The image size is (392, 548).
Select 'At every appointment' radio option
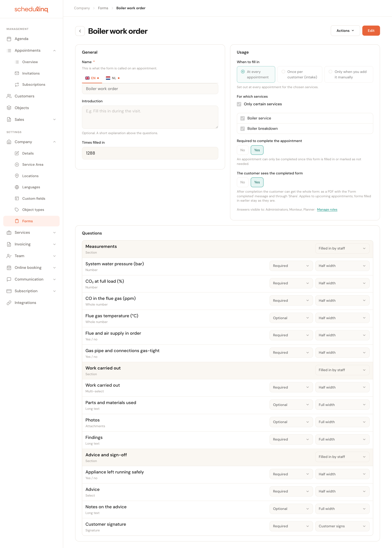[x=256, y=75]
